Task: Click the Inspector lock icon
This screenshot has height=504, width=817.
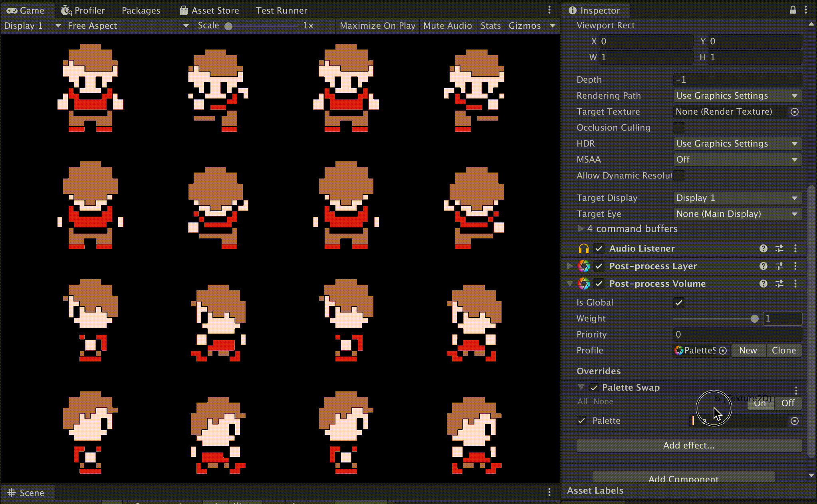Action: pyautogui.click(x=793, y=10)
